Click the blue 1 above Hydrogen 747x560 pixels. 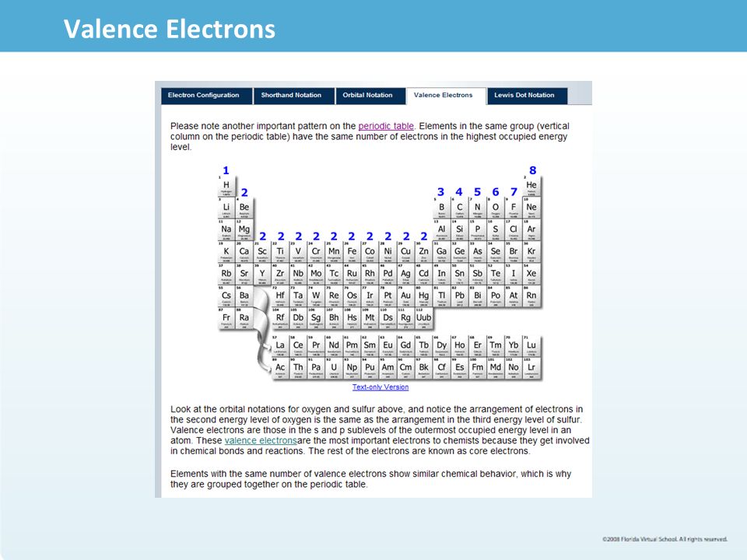point(226,170)
